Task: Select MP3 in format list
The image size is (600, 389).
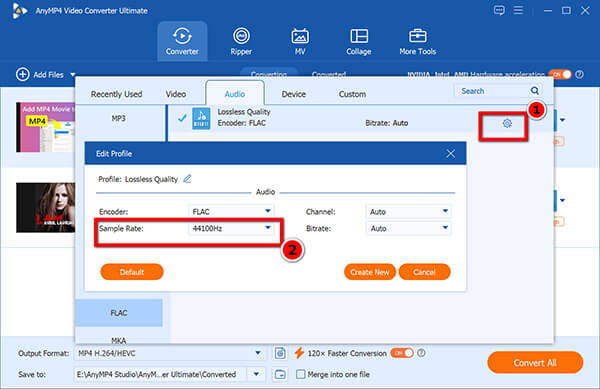Action: point(119,119)
